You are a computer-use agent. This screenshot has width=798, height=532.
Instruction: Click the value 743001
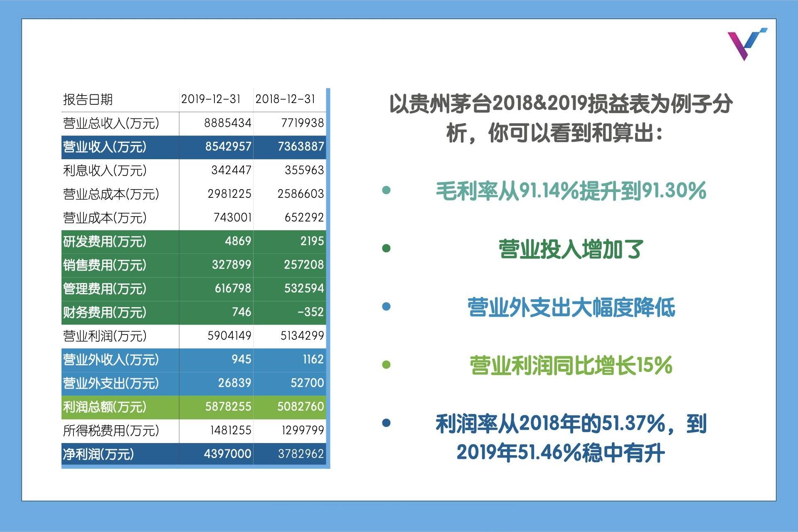pos(232,218)
